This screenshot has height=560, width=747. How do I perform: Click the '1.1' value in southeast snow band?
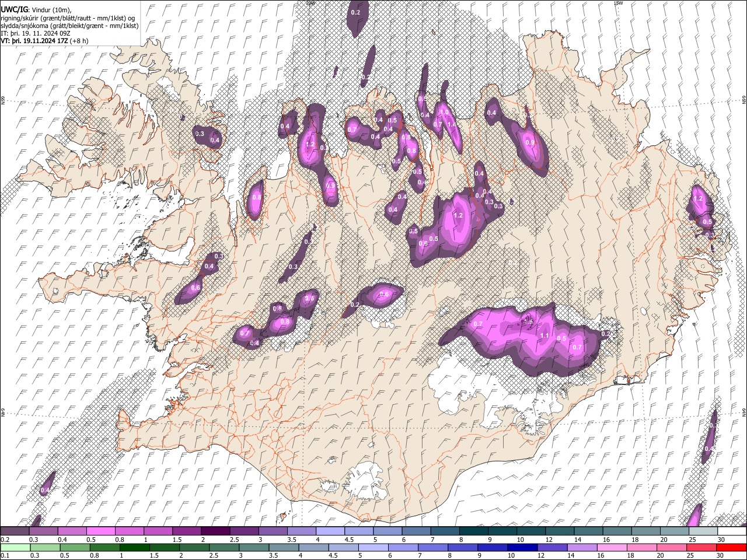[544, 336]
